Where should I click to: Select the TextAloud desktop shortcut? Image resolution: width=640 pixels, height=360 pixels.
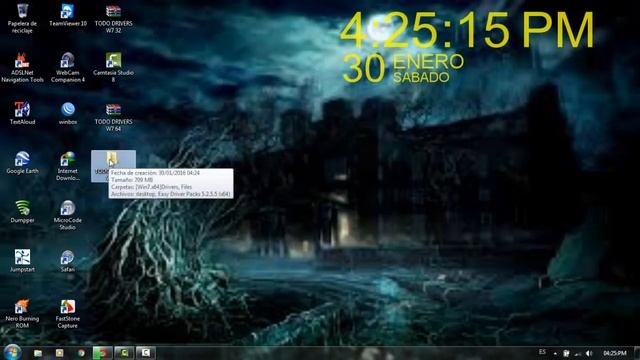pos(22,113)
